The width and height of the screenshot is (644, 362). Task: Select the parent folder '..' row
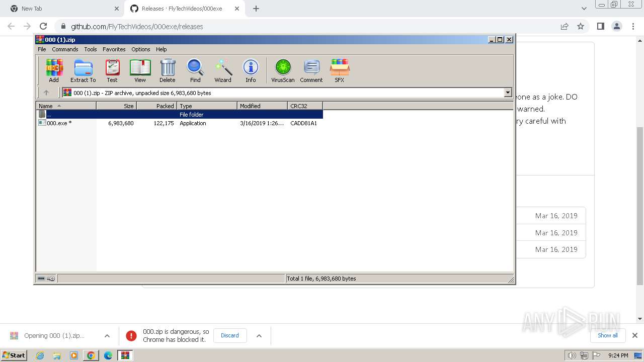click(180, 115)
